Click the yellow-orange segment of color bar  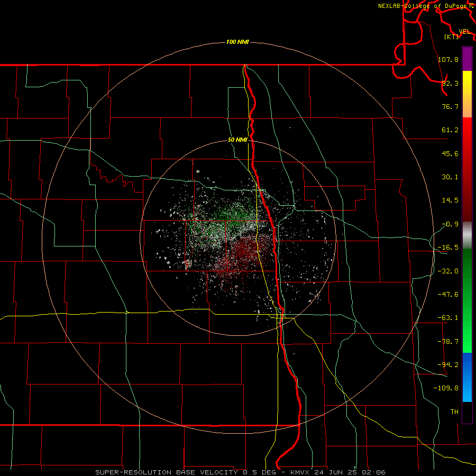[467, 94]
